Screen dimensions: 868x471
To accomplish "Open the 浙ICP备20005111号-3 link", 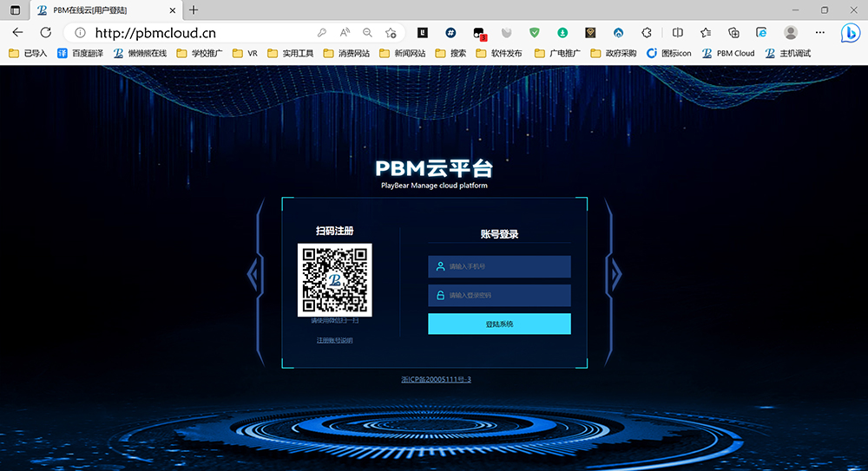I will 437,379.
